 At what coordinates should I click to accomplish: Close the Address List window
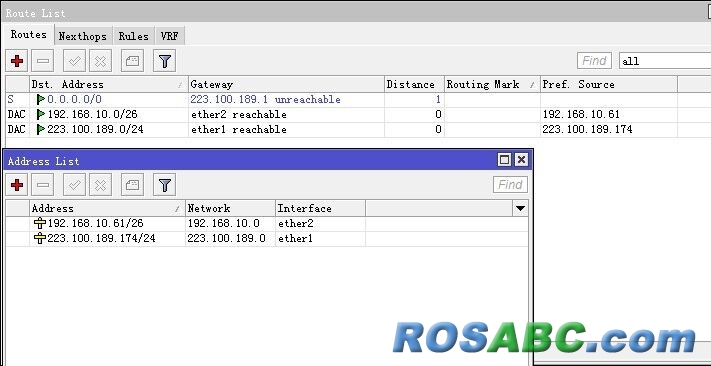coord(521,160)
